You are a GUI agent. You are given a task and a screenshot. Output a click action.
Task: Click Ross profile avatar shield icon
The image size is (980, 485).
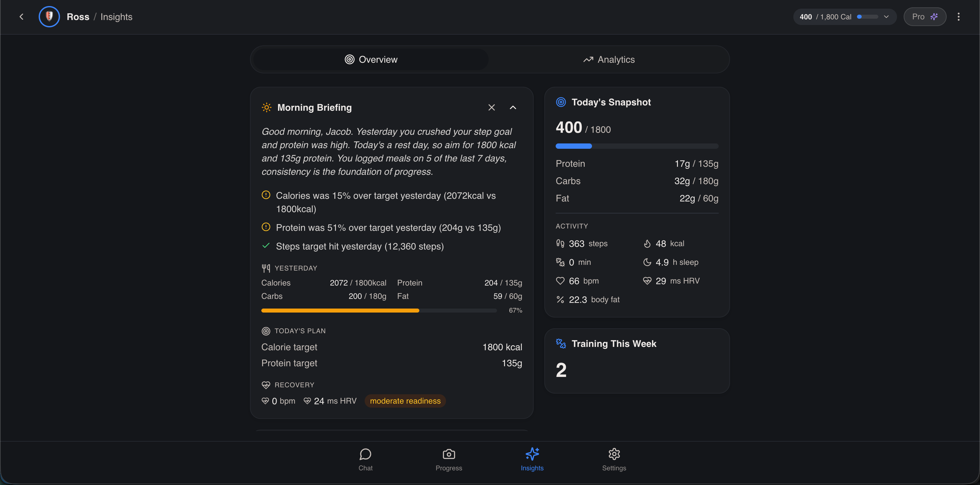pyautogui.click(x=49, y=17)
